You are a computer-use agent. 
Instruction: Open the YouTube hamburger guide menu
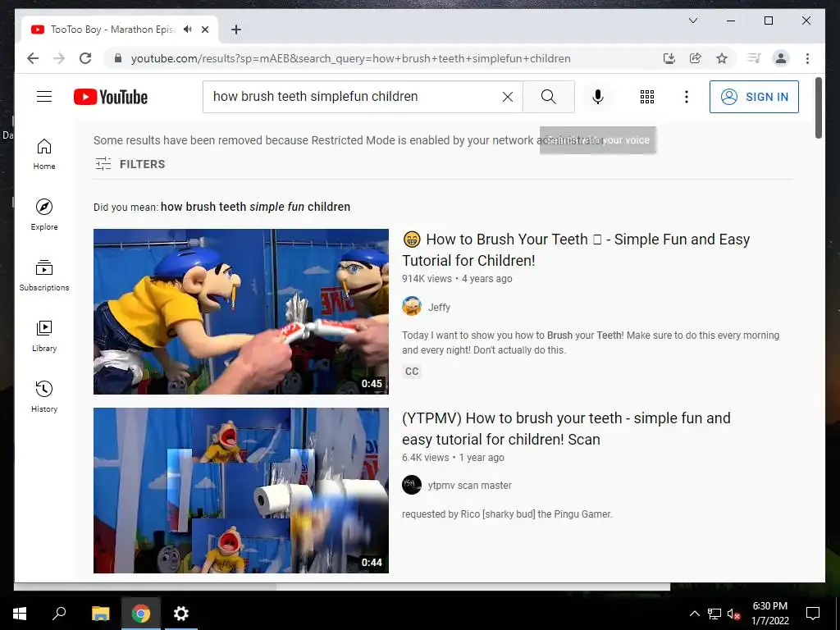click(44, 97)
